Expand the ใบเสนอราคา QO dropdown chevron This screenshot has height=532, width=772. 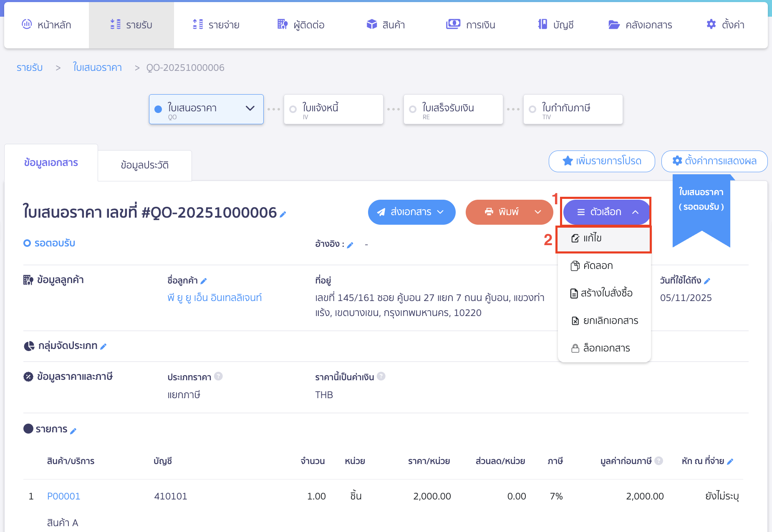250,108
